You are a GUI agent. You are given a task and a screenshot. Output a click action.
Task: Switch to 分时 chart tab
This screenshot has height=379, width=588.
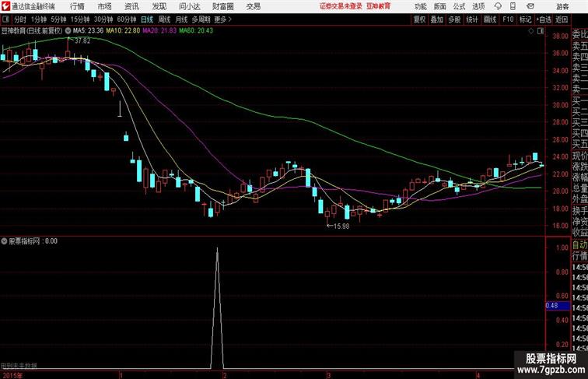point(20,19)
